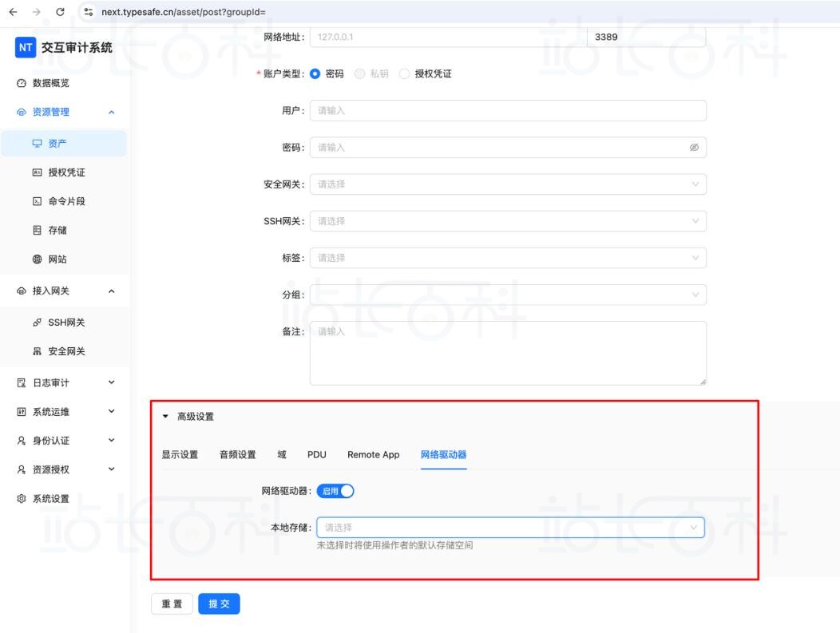Image resolution: width=840 pixels, height=633 pixels.
Task: Disable the 网络驱动器 switch
Action: 335,491
